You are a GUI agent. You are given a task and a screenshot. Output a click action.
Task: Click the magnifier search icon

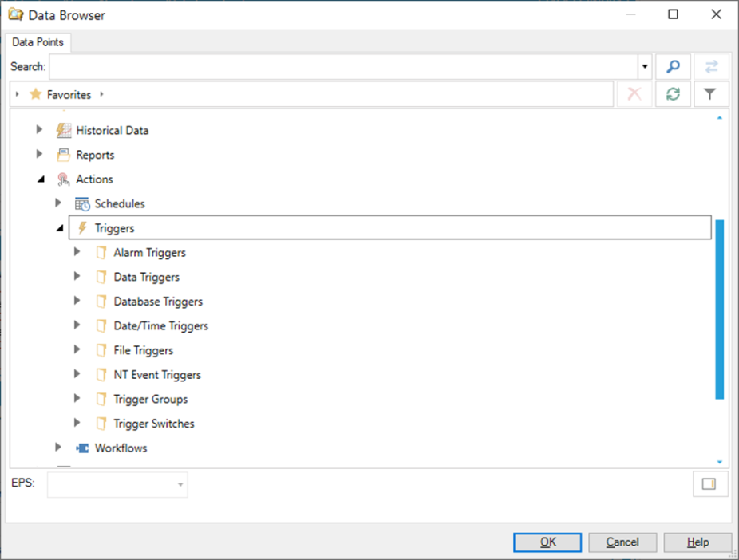673,66
